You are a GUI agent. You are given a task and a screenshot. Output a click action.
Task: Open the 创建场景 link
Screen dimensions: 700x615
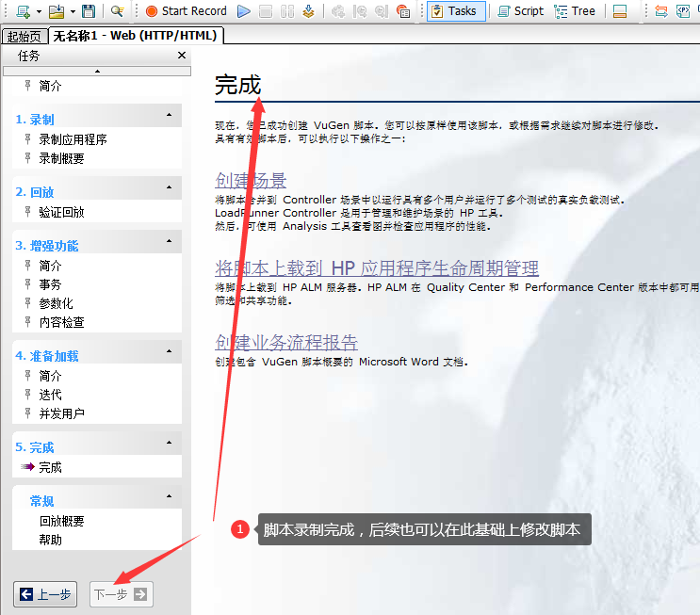[251, 181]
